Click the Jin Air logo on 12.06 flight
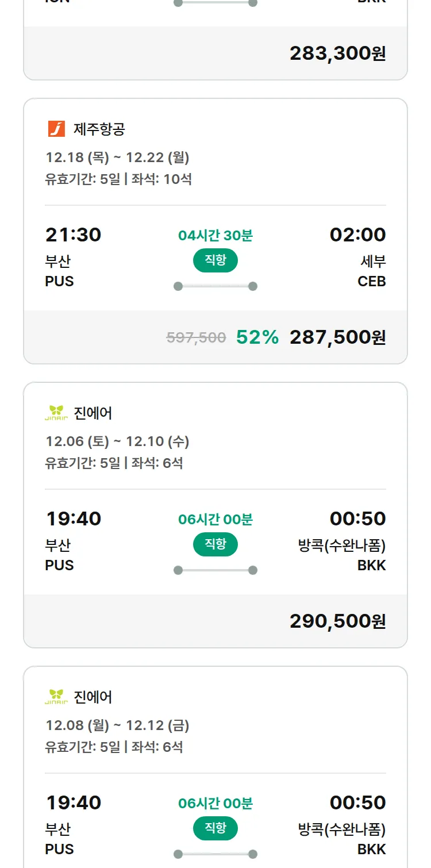This screenshot has height=868, width=431. tap(56, 413)
